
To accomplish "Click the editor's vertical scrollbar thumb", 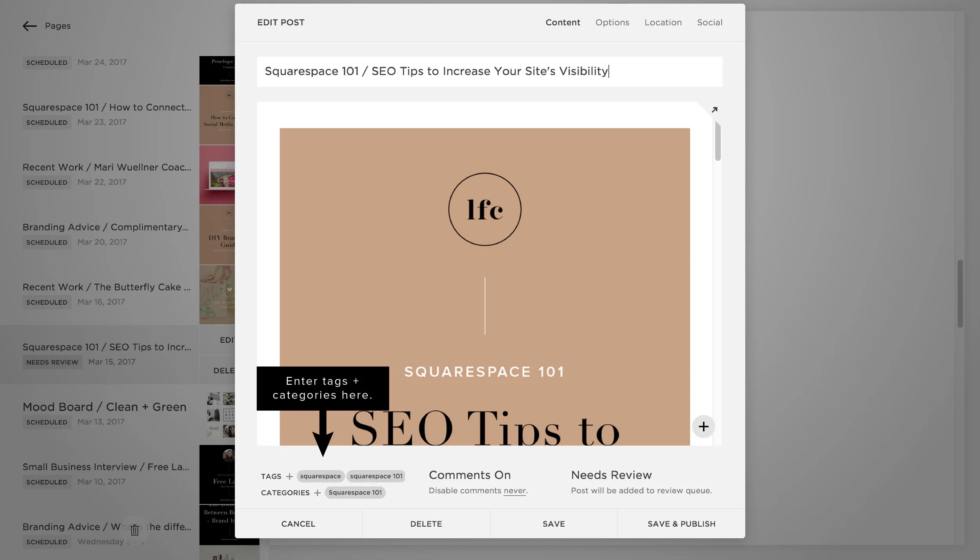I will click(x=717, y=141).
